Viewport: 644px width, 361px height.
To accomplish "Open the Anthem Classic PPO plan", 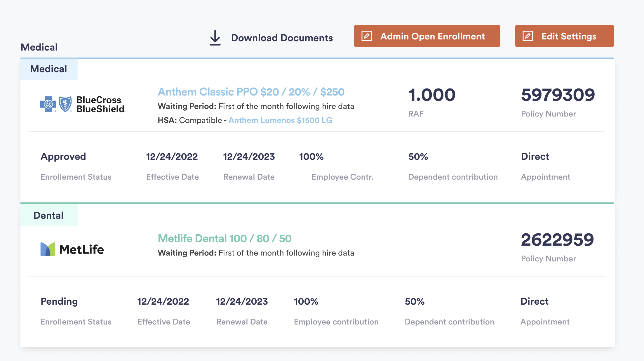I will [x=251, y=91].
